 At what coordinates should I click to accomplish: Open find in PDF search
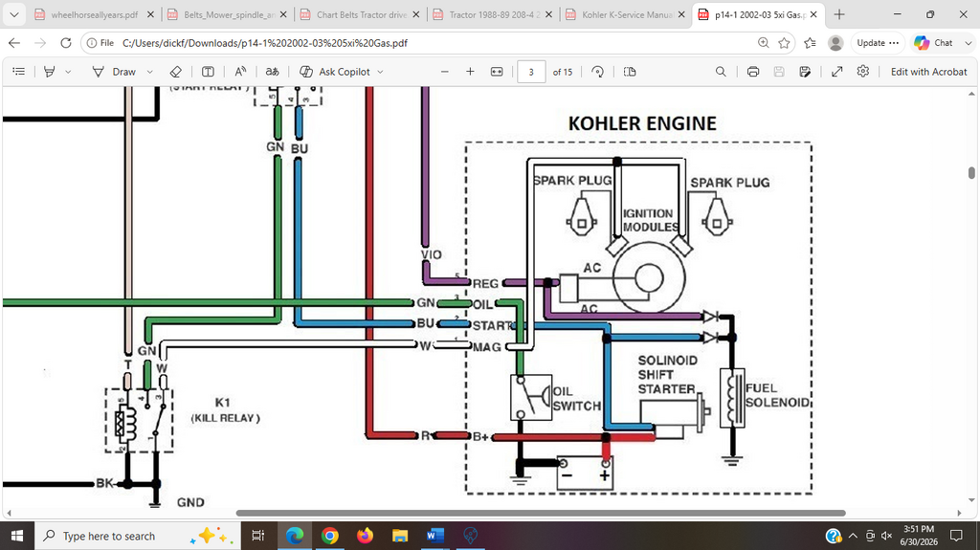pyautogui.click(x=721, y=72)
